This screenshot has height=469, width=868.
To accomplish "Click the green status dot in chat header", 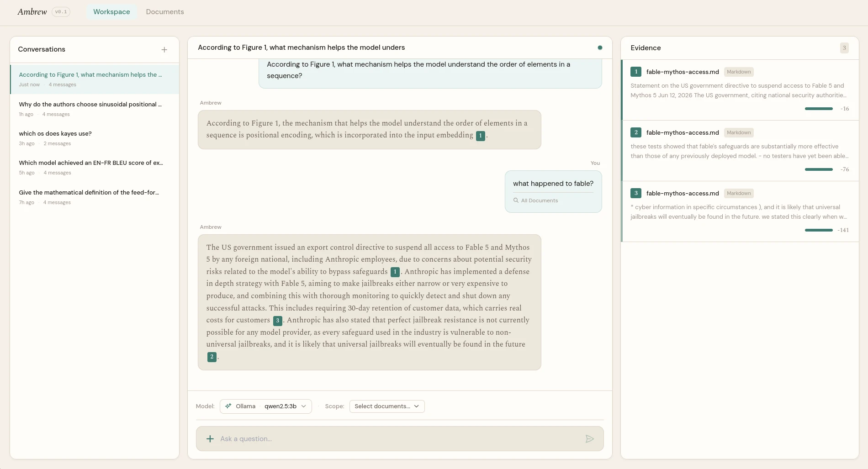I will pyautogui.click(x=600, y=47).
